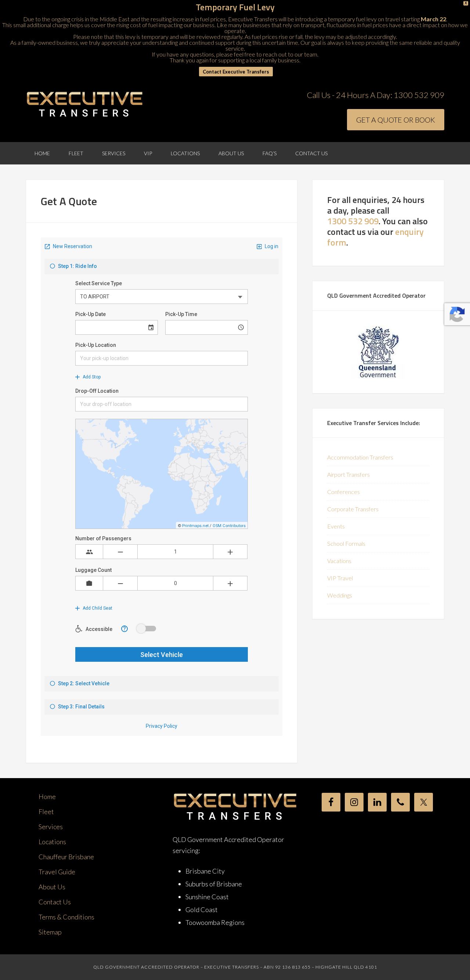
Task: Focus the Drop-Off Location field
Action: (161, 404)
